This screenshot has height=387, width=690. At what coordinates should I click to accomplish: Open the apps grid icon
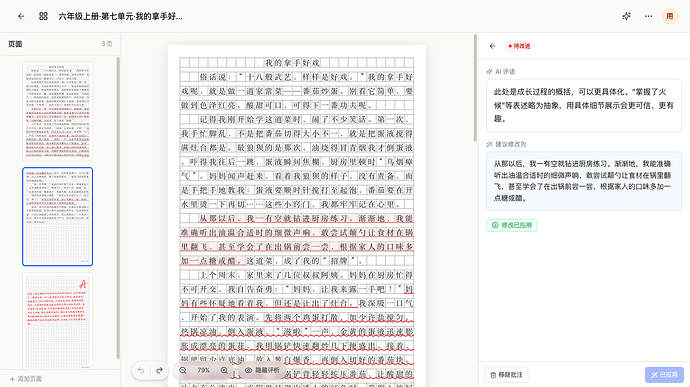(43, 16)
